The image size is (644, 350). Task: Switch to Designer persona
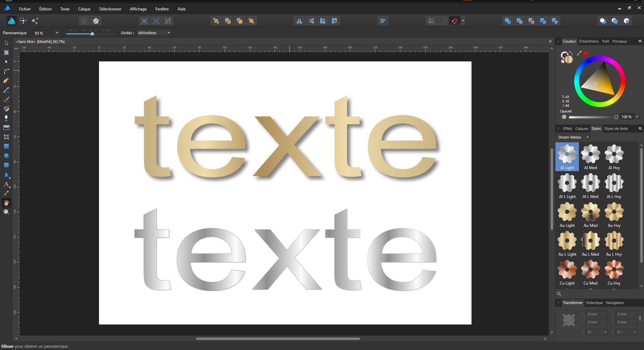coord(12,21)
